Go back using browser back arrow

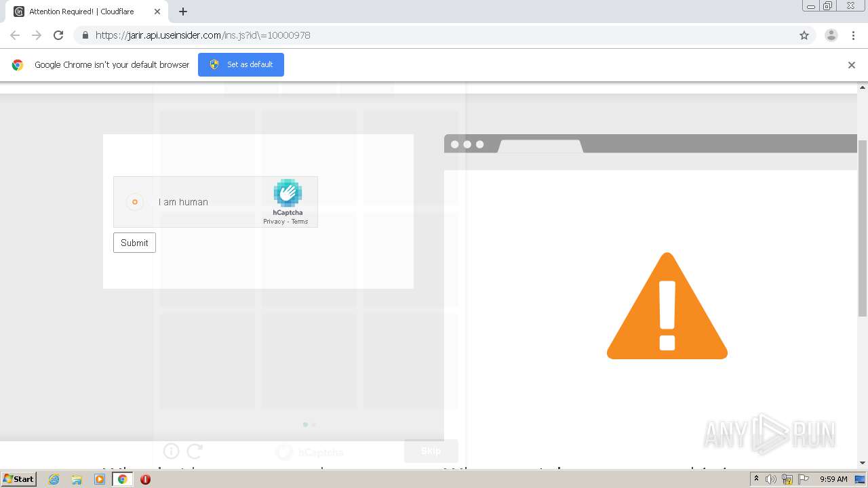click(x=15, y=35)
